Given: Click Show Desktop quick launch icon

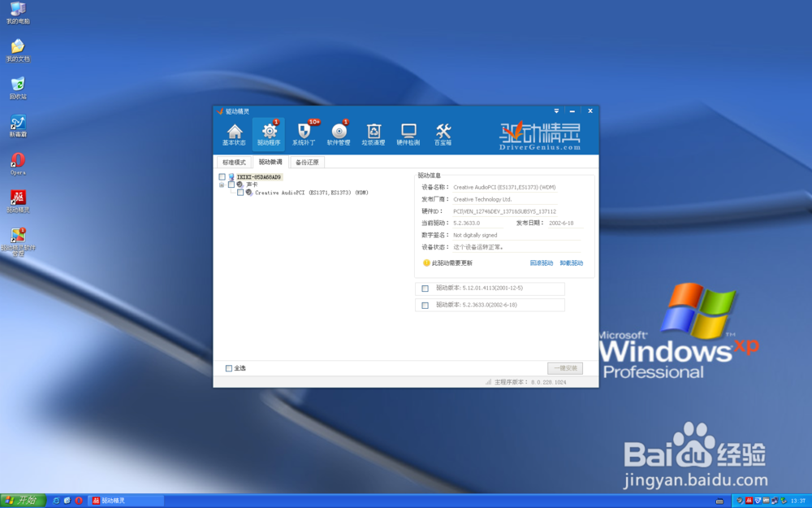Looking at the screenshot, I should [67, 501].
